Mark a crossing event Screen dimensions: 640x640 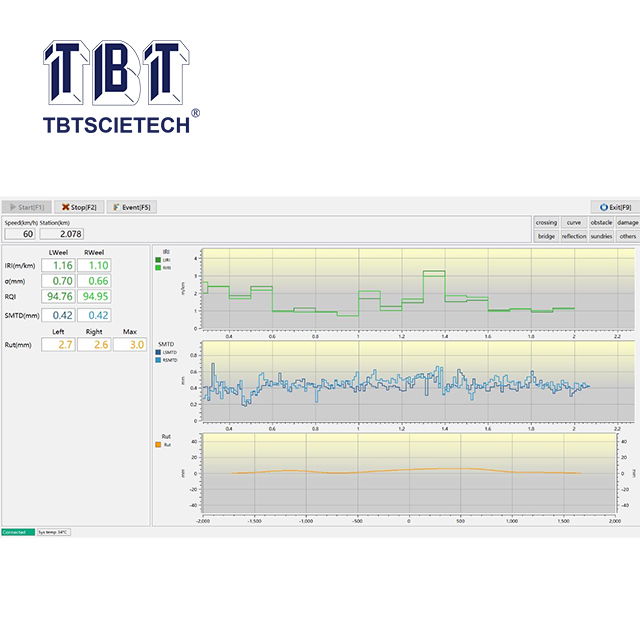(x=546, y=223)
